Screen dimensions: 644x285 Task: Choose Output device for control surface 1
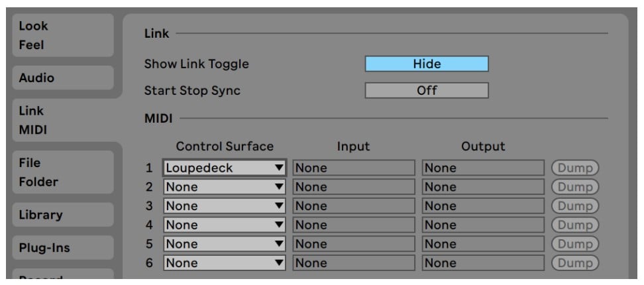pyautogui.click(x=483, y=168)
